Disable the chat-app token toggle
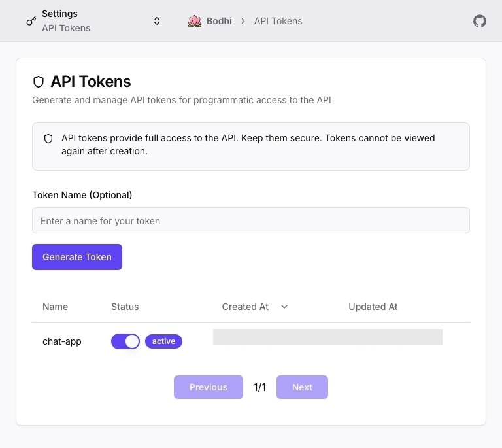502x448 pixels. pos(125,341)
